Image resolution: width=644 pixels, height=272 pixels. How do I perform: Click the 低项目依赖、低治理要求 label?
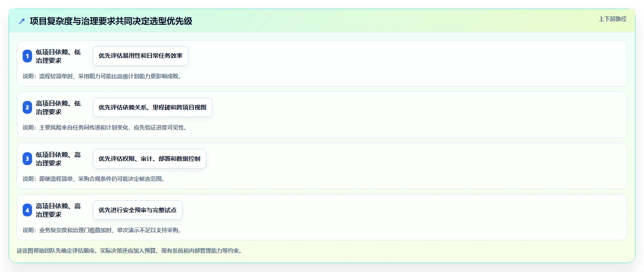[59, 56]
